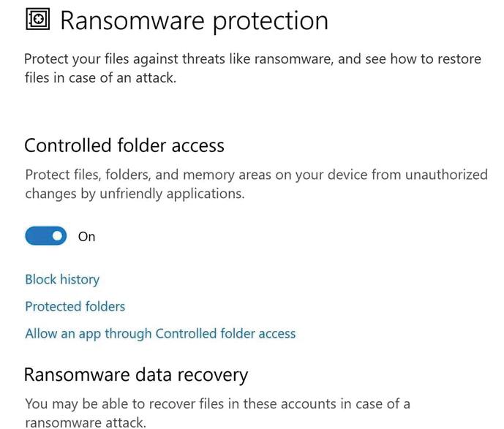Click the "files in case of an attack" line
This screenshot has height=429, width=504.
pyautogui.click(x=100, y=77)
